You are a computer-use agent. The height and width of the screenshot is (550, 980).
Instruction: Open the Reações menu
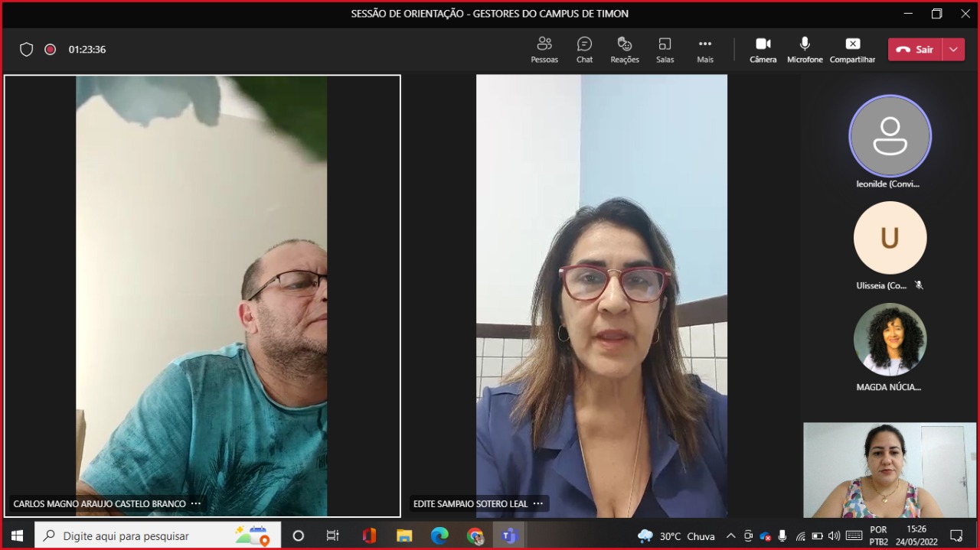(625, 50)
